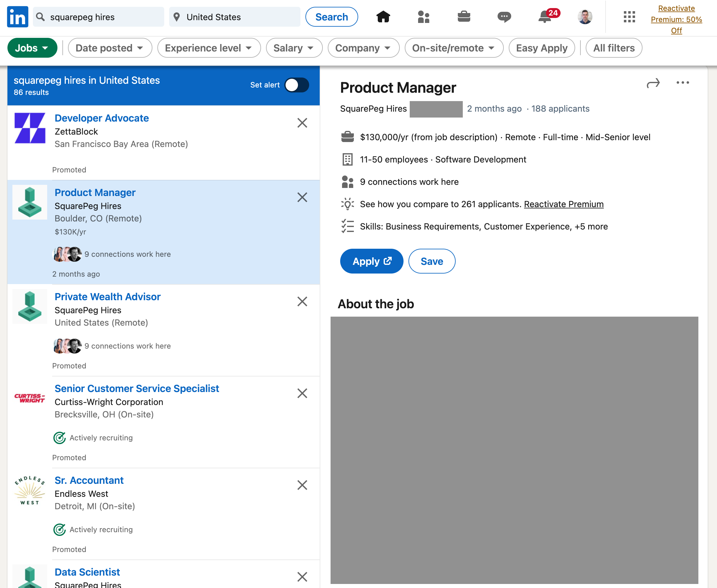Expand the Salary filter
Viewport: 717px width, 588px height.
tap(294, 48)
